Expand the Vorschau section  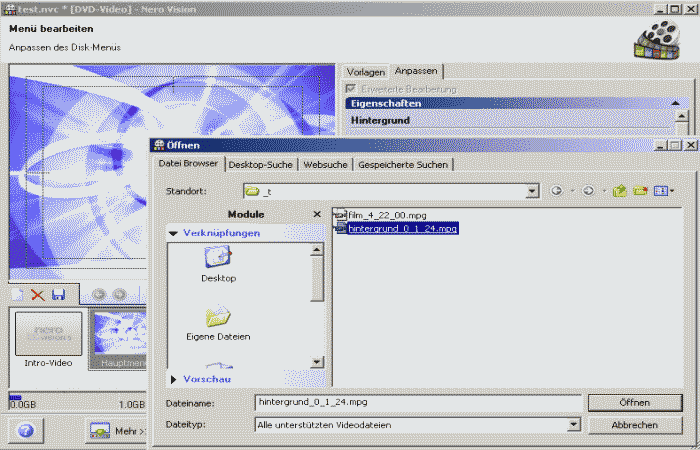pyautogui.click(x=175, y=379)
